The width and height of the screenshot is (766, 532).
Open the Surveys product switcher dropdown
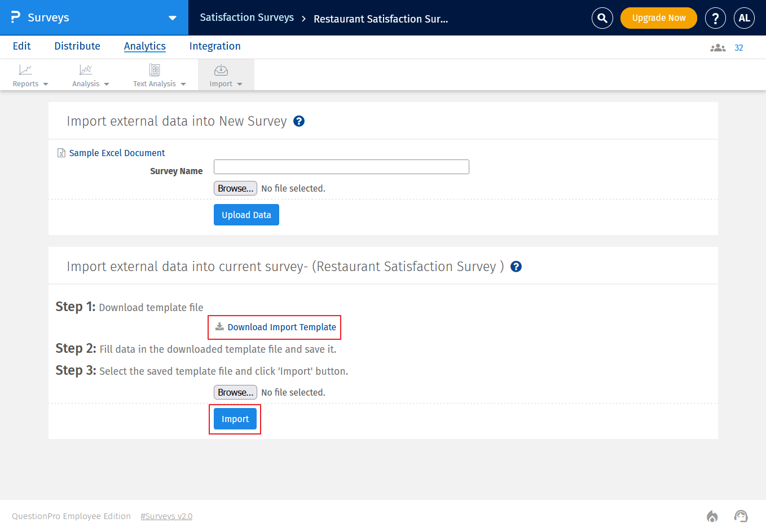(x=172, y=17)
